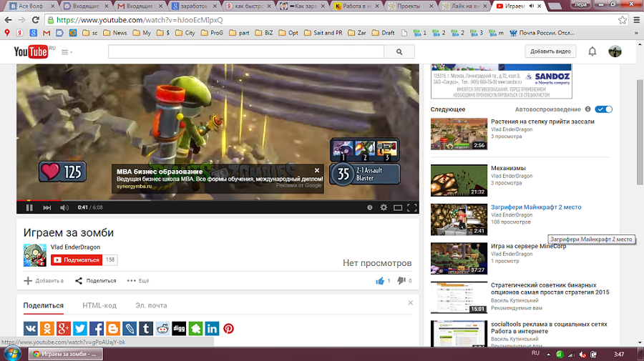Click the Поделиться share action
This screenshot has width=644, height=361.
pyautogui.click(x=96, y=281)
